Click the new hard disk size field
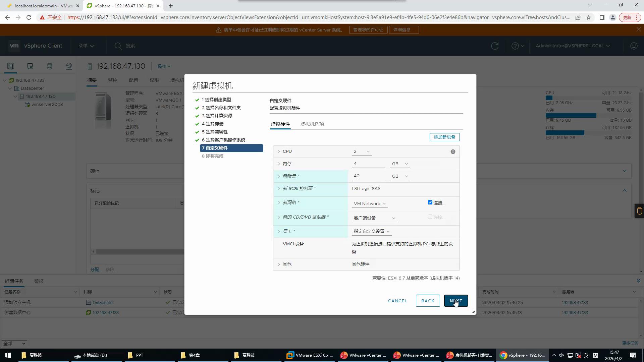 [x=368, y=176]
